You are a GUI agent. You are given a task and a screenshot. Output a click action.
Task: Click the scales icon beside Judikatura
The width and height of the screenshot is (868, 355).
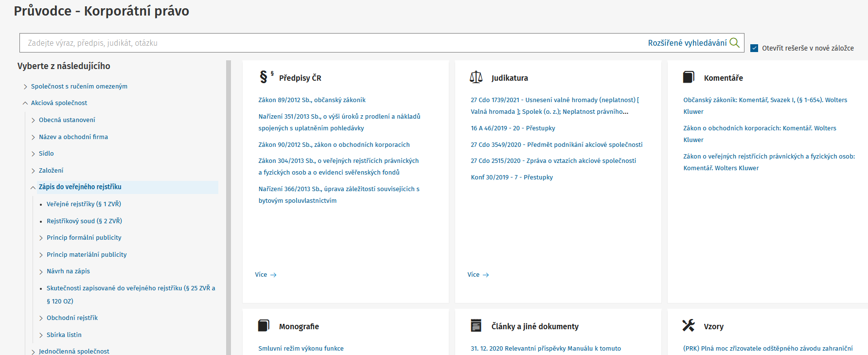476,77
